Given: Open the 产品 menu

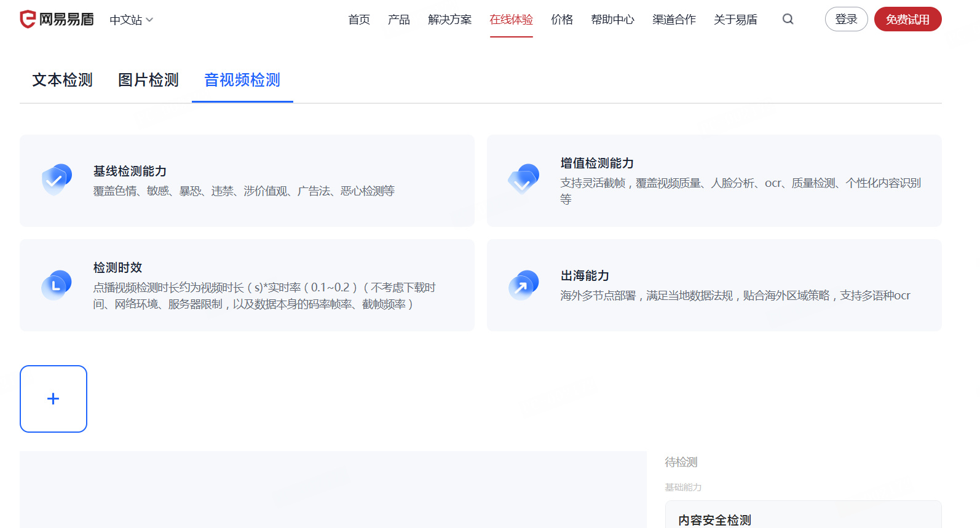Looking at the screenshot, I should coord(399,20).
